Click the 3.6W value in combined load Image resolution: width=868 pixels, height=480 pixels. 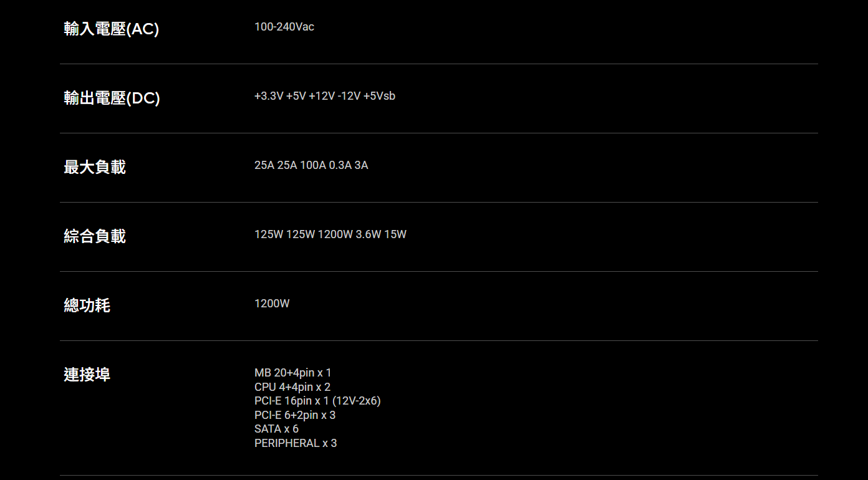pos(369,234)
